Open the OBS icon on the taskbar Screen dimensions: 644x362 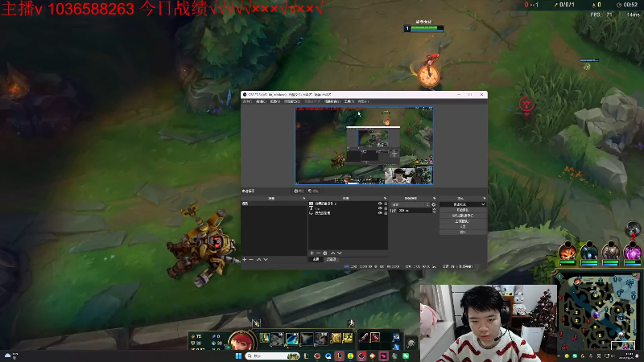pos(361,356)
